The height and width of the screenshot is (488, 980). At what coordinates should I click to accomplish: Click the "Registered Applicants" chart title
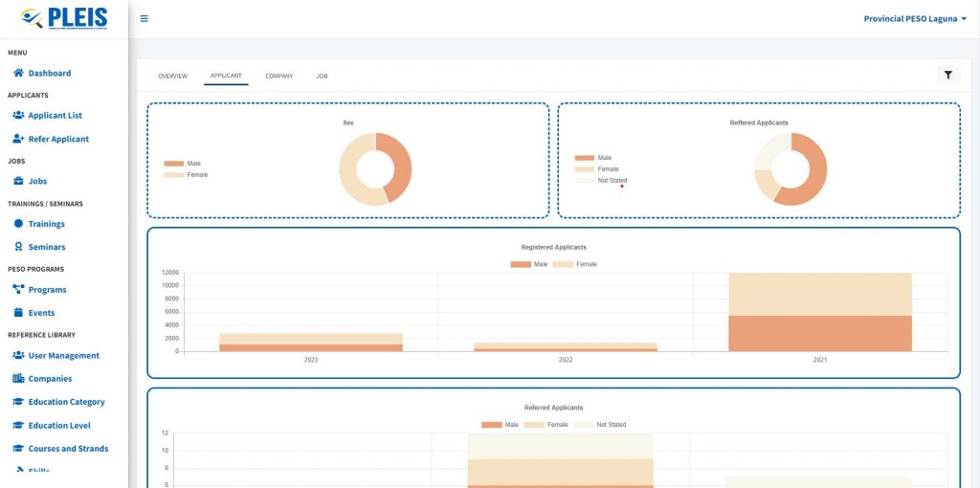pos(554,248)
